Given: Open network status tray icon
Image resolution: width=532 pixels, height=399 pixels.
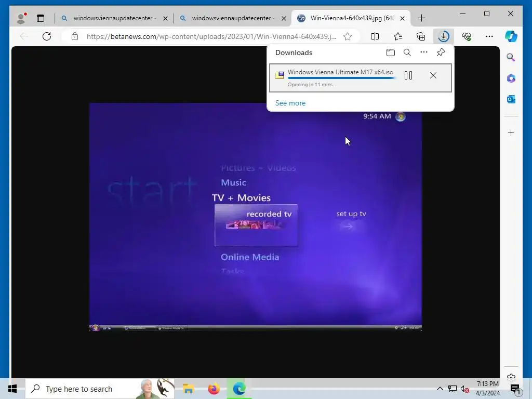Looking at the screenshot, I should [x=453, y=389].
